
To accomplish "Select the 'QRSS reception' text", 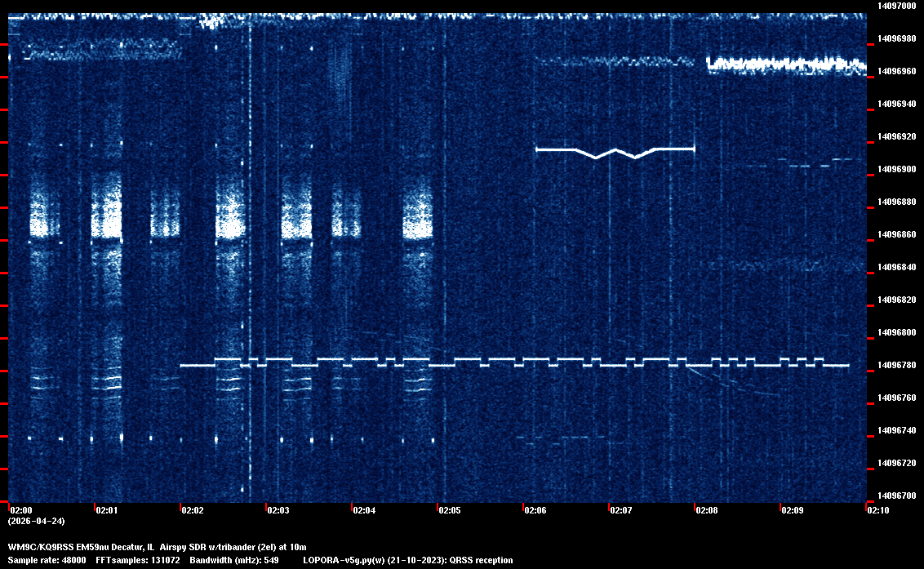I will [481, 560].
